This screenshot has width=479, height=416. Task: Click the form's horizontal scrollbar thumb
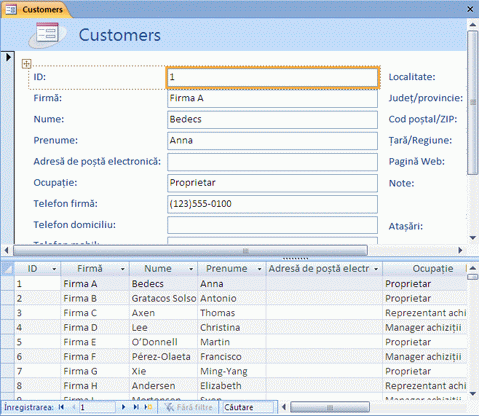[x=190, y=250]
